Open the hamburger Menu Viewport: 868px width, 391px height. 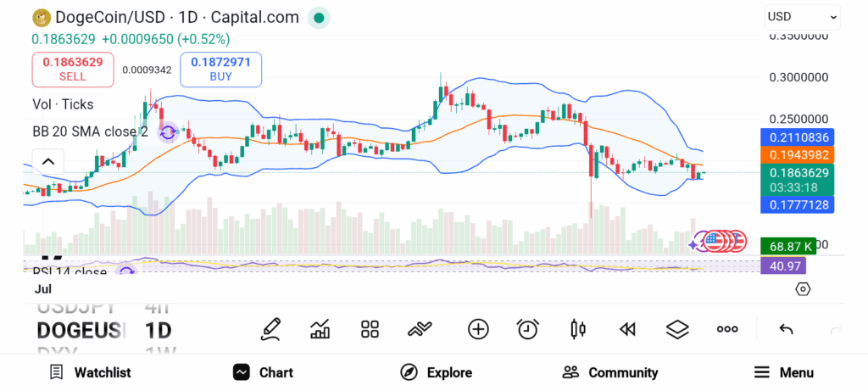coord(784,372)
